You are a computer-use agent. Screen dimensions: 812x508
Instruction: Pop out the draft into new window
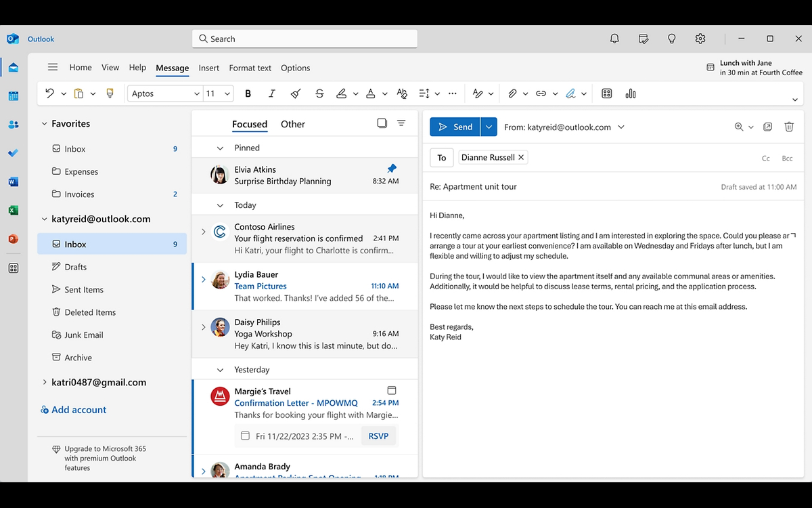click(x=768, y=127)
